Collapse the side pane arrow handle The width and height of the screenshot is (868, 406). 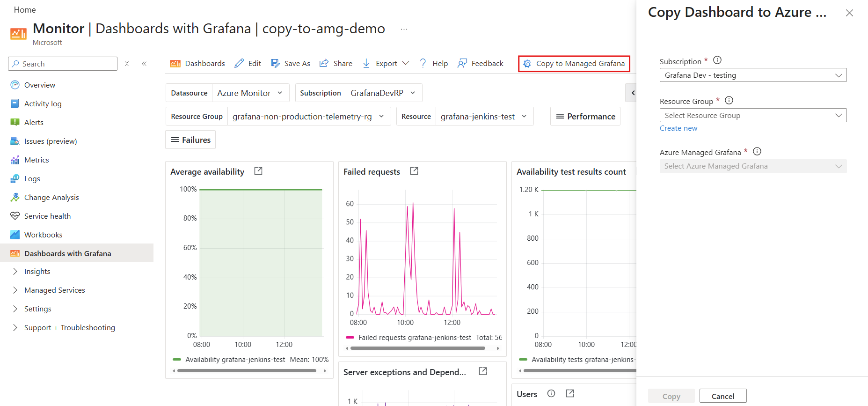[x=632, y=93]
